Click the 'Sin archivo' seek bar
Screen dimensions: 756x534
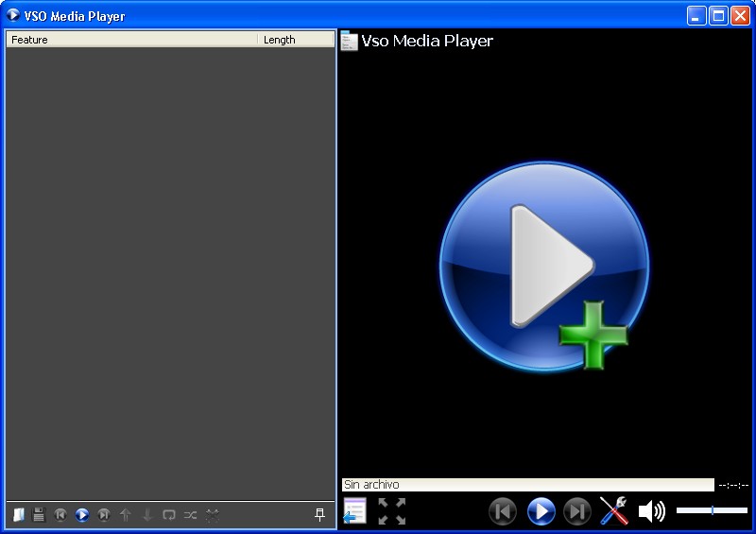[x=528, y=484]
